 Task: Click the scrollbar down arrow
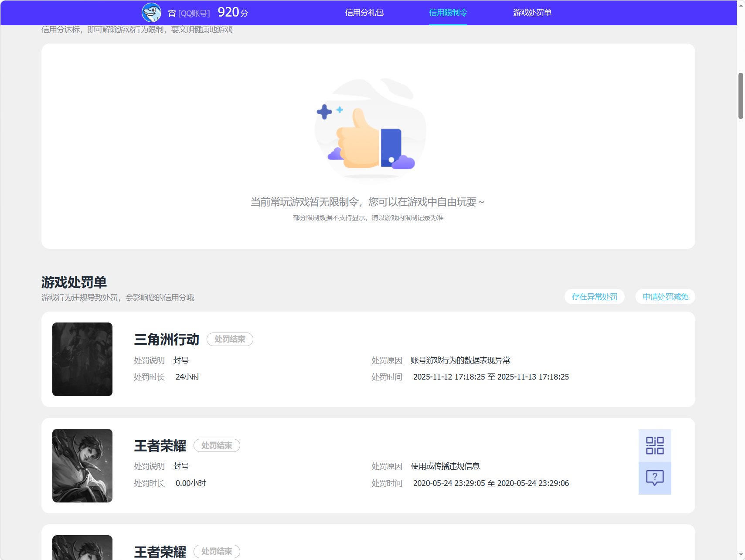(741, 556)
